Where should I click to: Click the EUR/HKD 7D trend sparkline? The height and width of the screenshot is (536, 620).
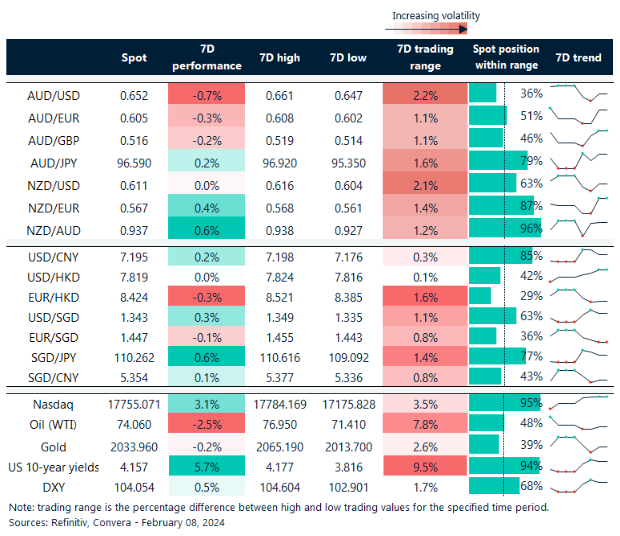[x=578, y=296]
